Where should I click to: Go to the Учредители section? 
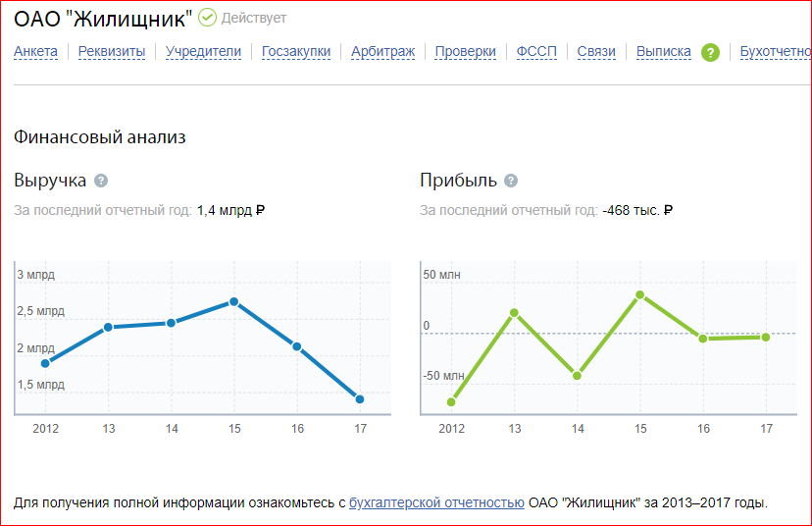203,52
